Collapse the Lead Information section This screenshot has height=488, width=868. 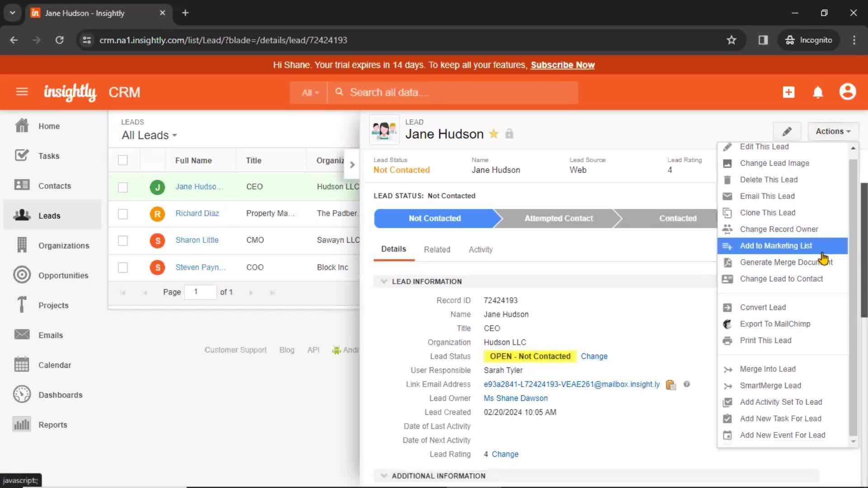tap(384, 282)
